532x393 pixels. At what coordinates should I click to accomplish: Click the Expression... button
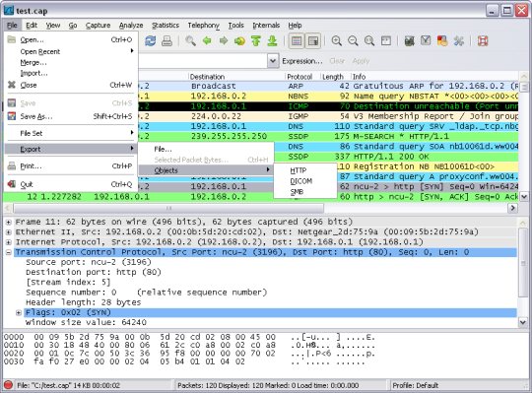(302, 61)
